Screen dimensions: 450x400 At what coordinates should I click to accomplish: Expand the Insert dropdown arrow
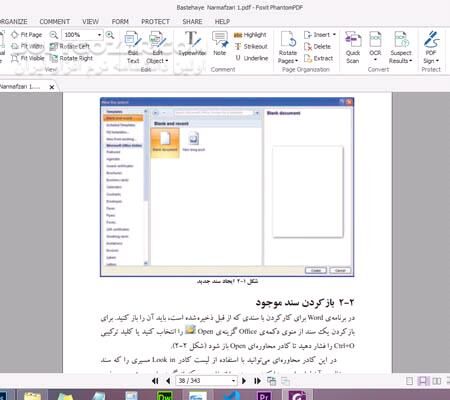pos(334,35)
